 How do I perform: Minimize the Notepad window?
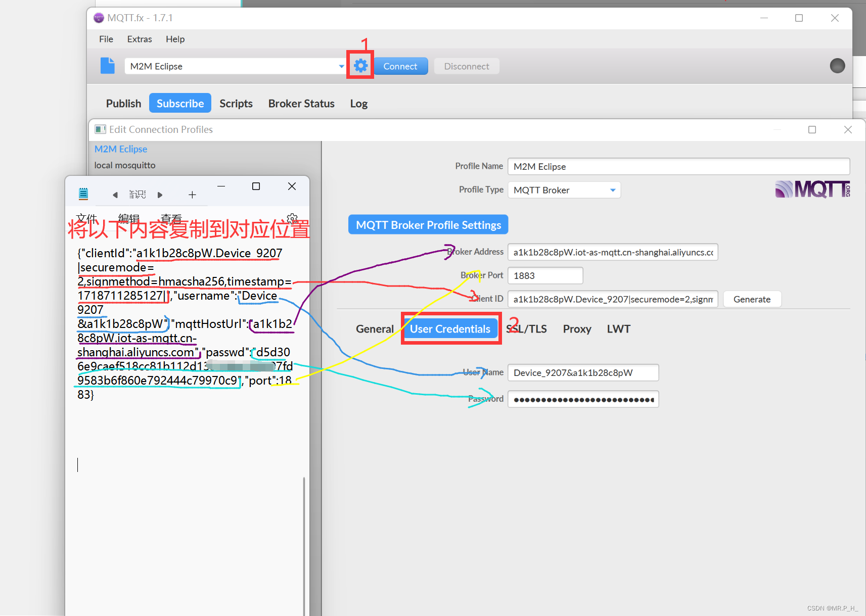coord(221,186)
